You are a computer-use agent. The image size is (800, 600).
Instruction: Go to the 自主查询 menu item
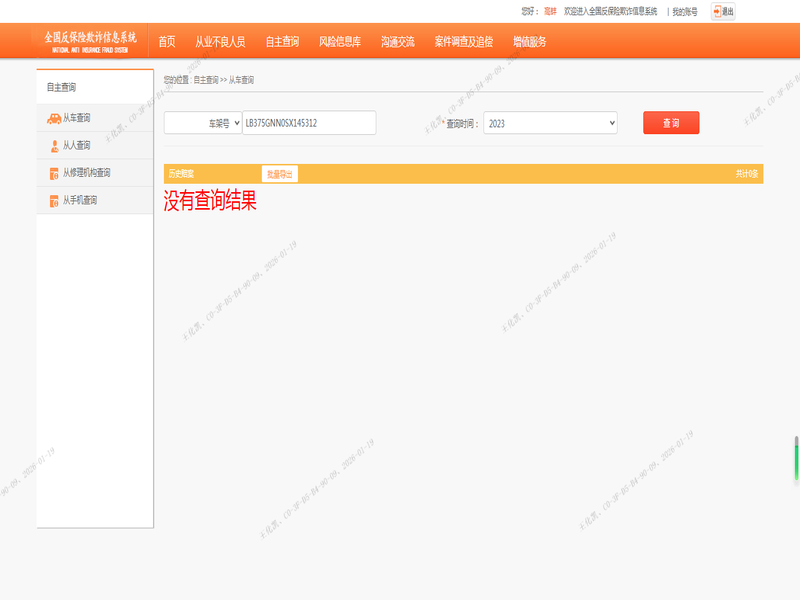(282, 42)
